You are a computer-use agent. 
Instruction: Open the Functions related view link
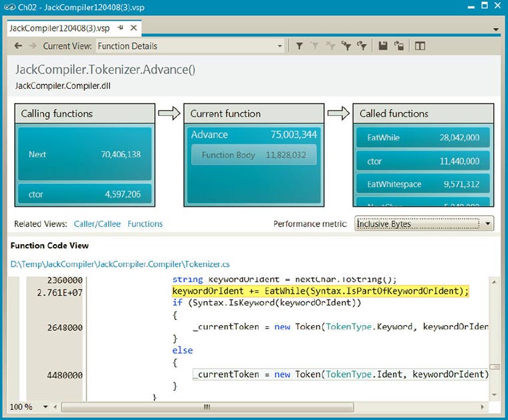(145, 224)
